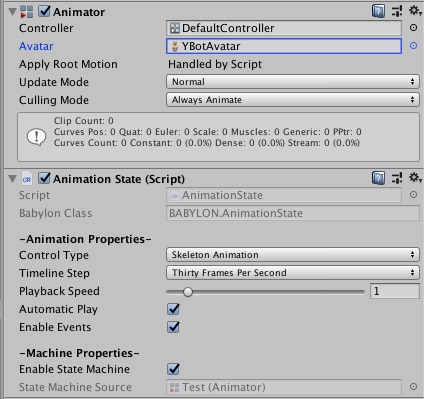Click the Playback Speed label
The image size is (424, 399).
(x=59, y=291)
